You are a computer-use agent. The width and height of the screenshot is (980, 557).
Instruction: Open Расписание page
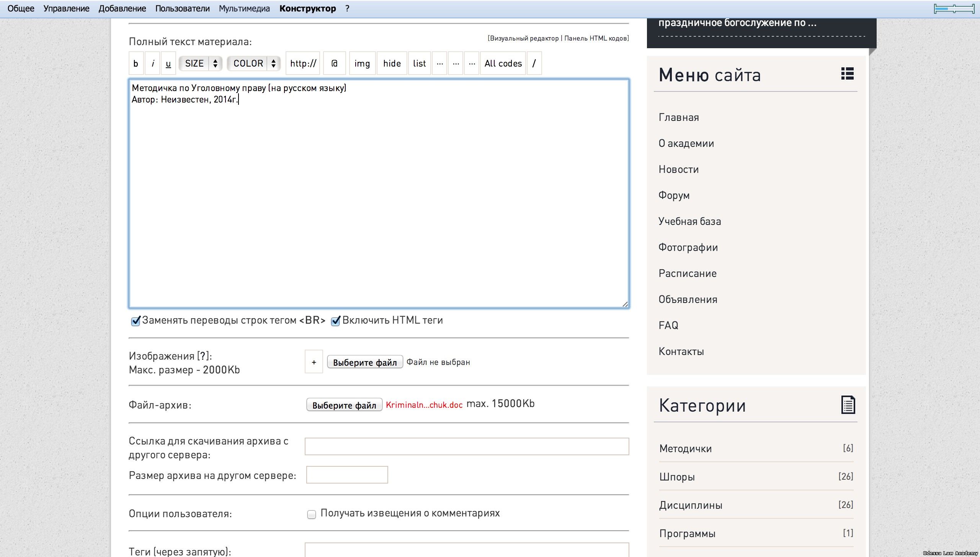[688, 274]
